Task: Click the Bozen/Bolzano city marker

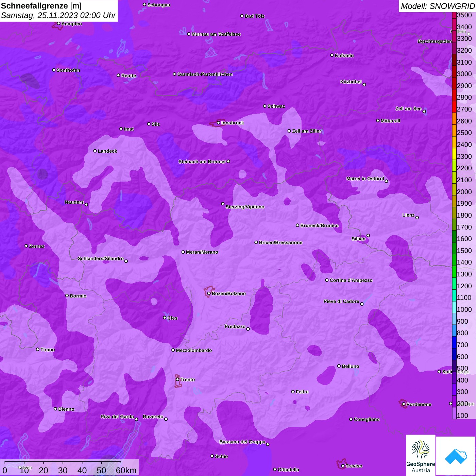Action: [x=209, y=293]
